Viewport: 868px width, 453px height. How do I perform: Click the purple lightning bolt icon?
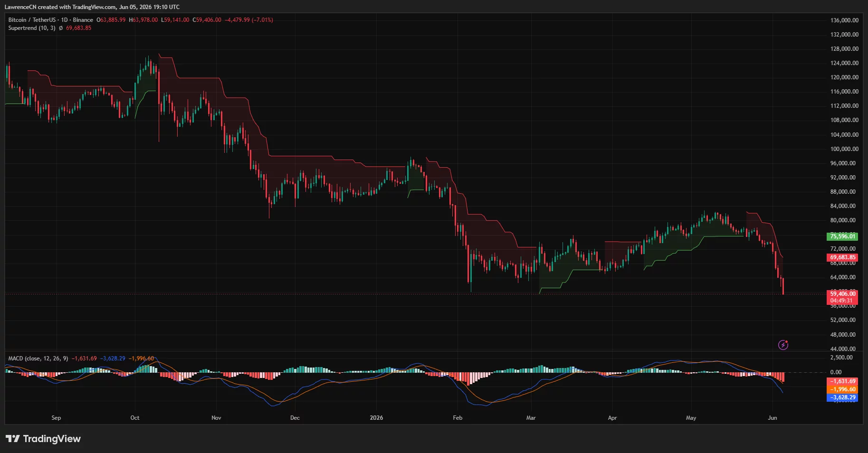[783, 345]
